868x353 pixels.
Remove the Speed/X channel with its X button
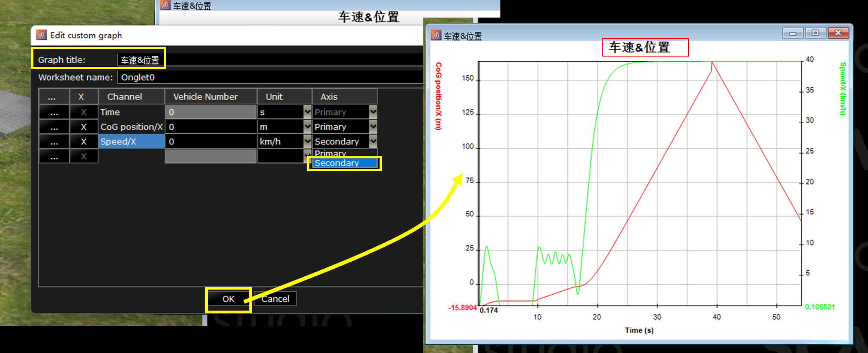pos(84,141)
